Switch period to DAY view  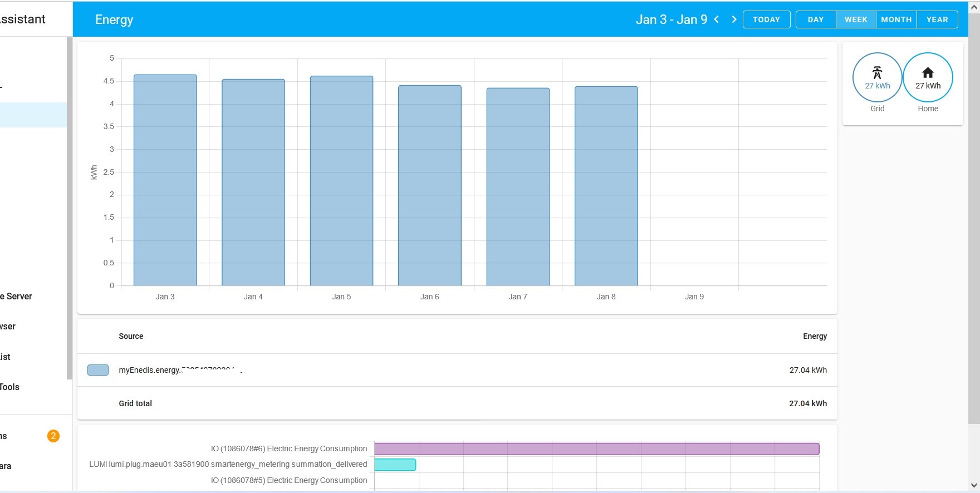[815, 19]
